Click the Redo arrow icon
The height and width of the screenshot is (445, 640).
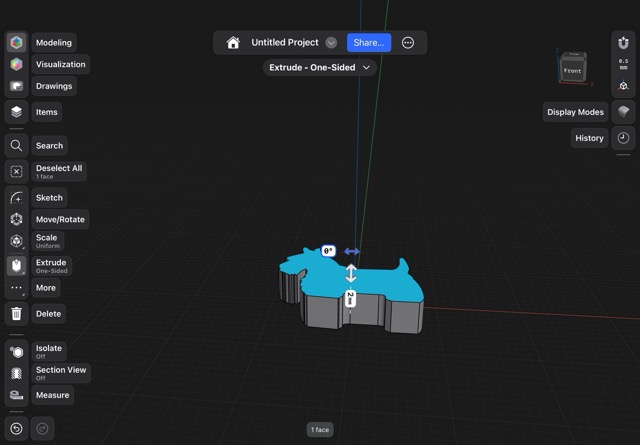[x=42, y=428]
